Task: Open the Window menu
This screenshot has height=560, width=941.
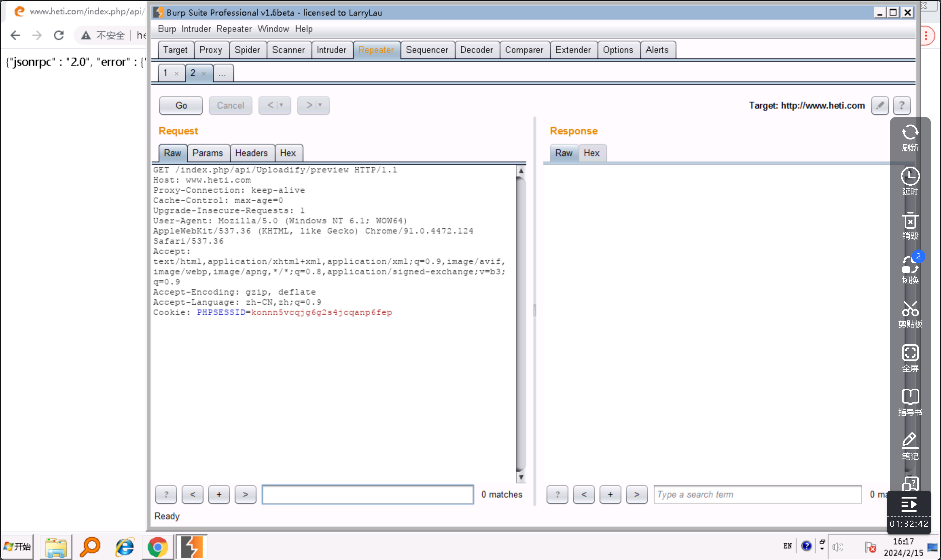Action: pos(273,29)
